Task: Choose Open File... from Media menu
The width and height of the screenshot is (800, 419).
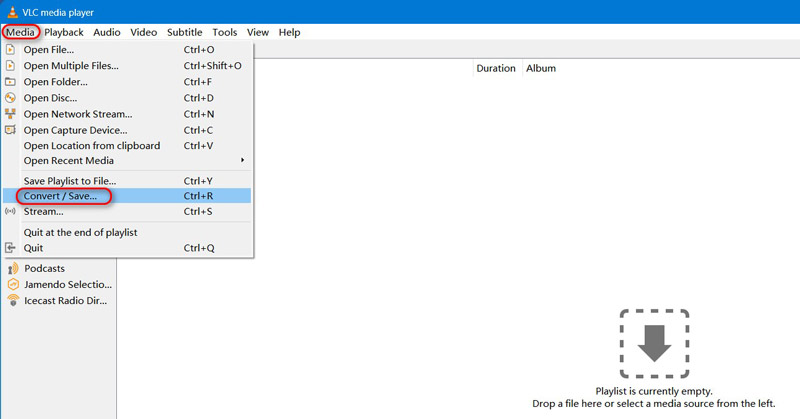Action: tap(127, 50)
